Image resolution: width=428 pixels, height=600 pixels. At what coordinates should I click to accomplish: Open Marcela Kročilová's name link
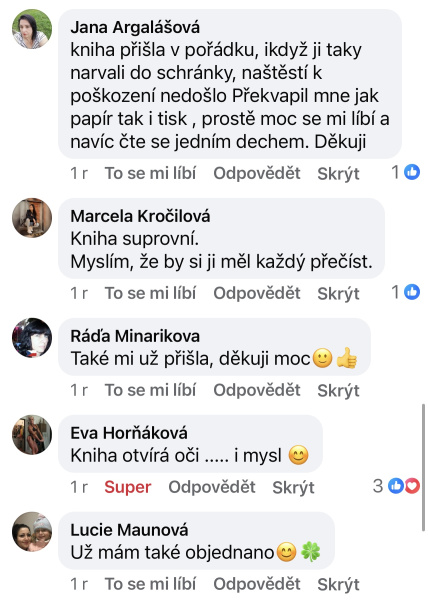140,216
